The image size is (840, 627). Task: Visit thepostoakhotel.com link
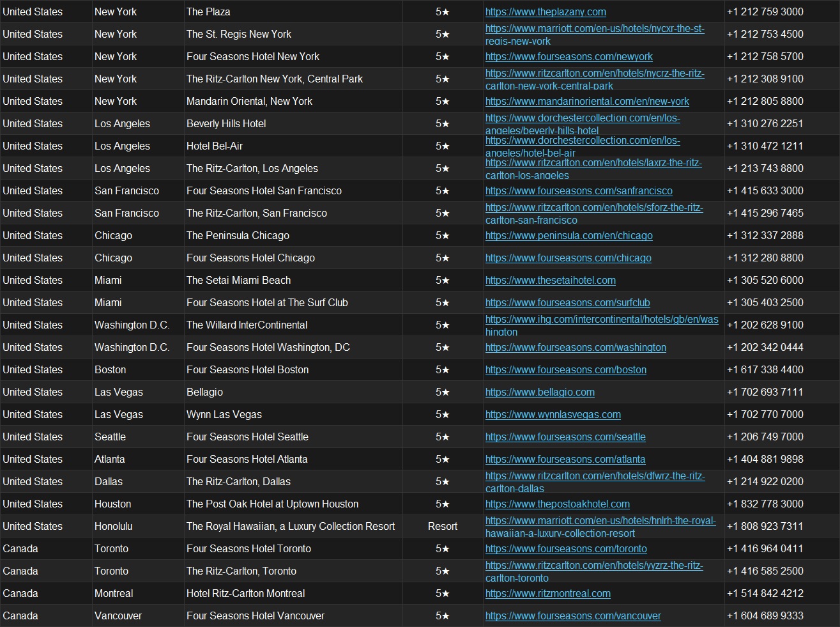tap(558, 504)
